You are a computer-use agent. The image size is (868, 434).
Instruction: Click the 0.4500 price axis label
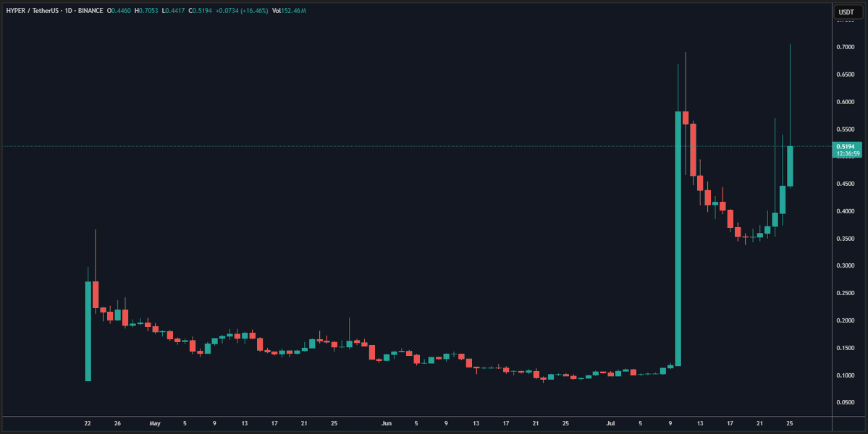pyautogui.click(x=846, y=184)
